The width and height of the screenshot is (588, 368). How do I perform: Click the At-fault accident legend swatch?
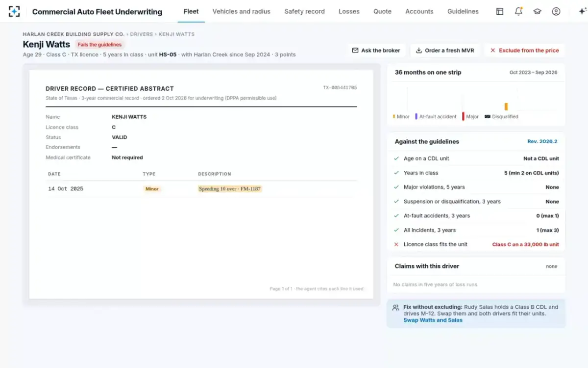(x=416, y=117)
